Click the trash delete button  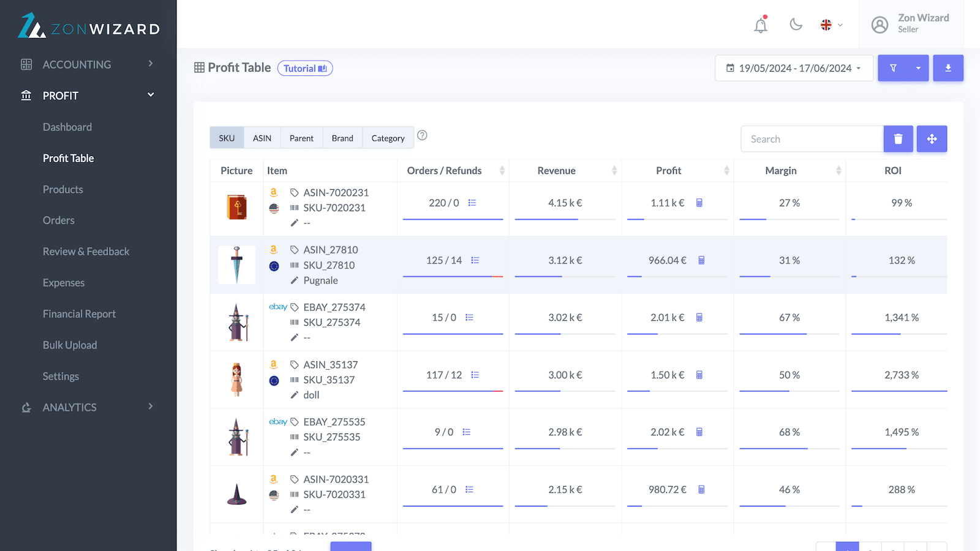(898, 139)
